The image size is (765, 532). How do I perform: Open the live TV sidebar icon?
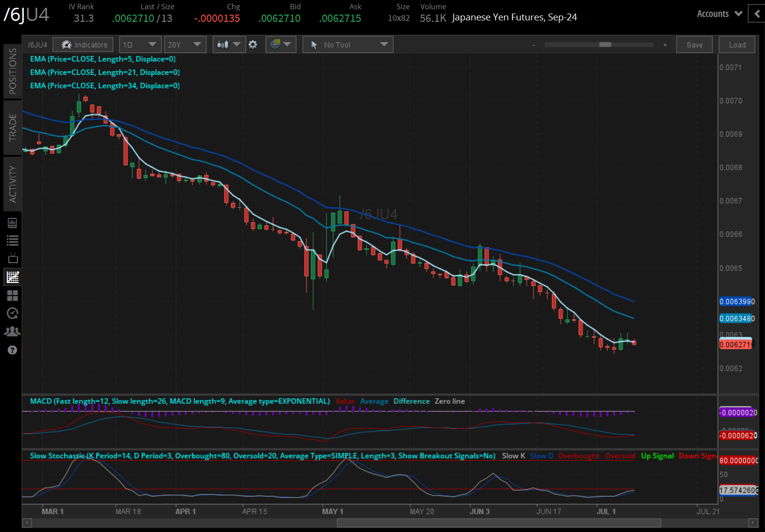13,258
